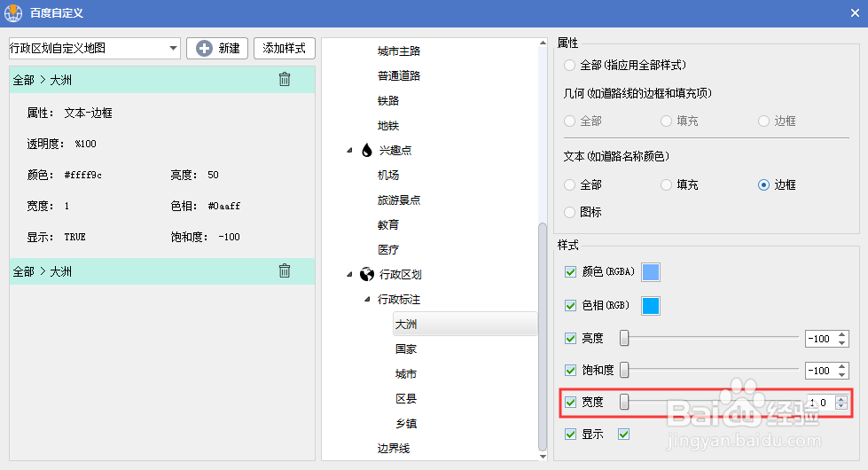Increase 饱和度 value with up arrow
Viewport: 868px width, 470px height.
(842, 366)
